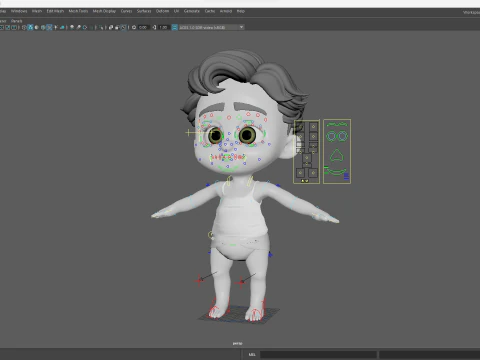Open the UV menu
This screenshot has width=480, height=360.
tap(176, 11)
